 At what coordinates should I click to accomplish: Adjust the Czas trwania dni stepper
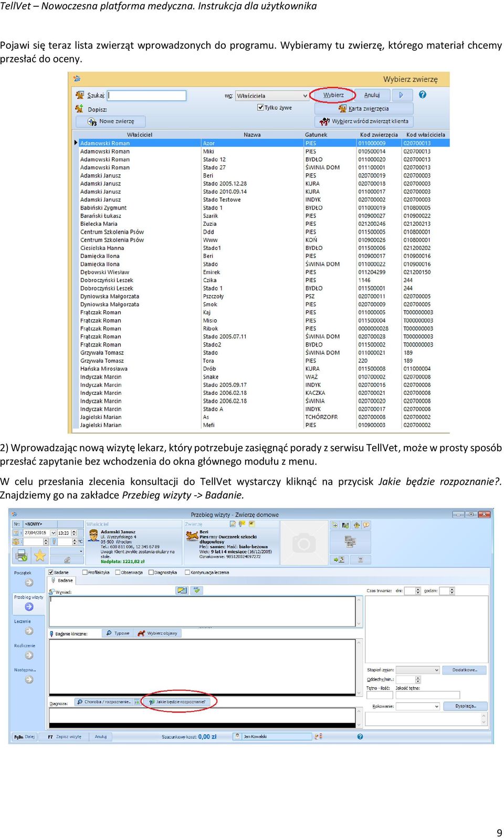coord(418,591)
